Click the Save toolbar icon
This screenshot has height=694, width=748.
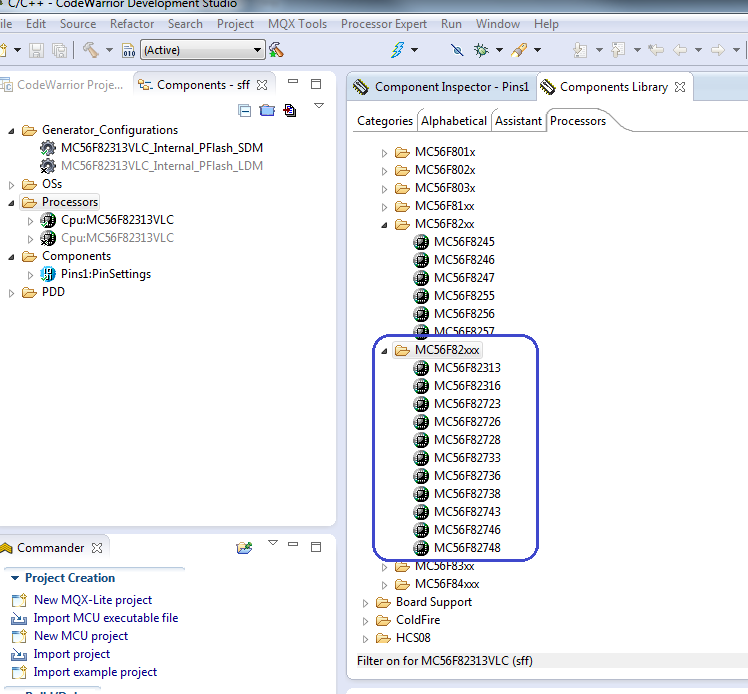(36, 50)
